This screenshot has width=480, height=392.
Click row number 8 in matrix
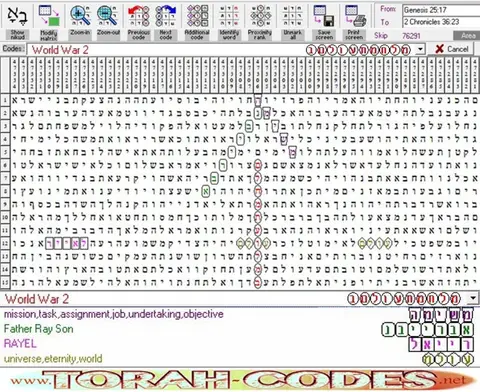[5, 191]
